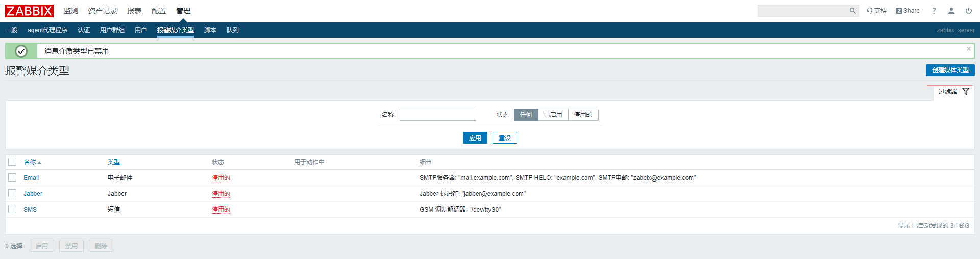Click the search magnifier icon
Image resolution: width=980 pixels, height=259 pixels.
(852, 11)
